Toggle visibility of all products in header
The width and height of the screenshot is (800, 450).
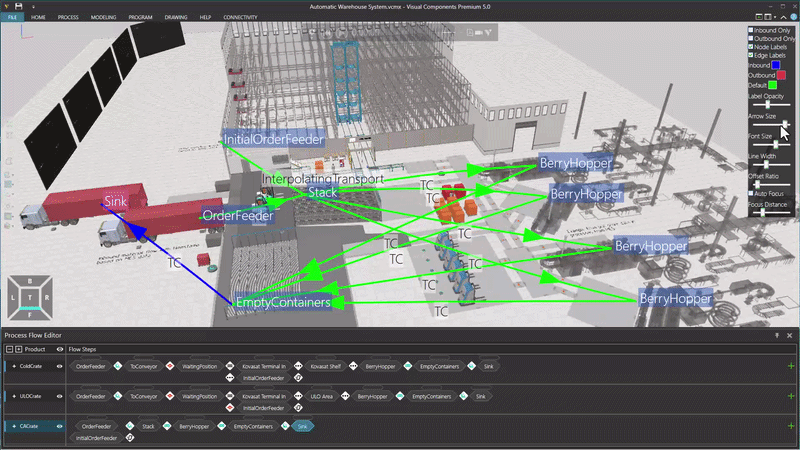(60, 349)
